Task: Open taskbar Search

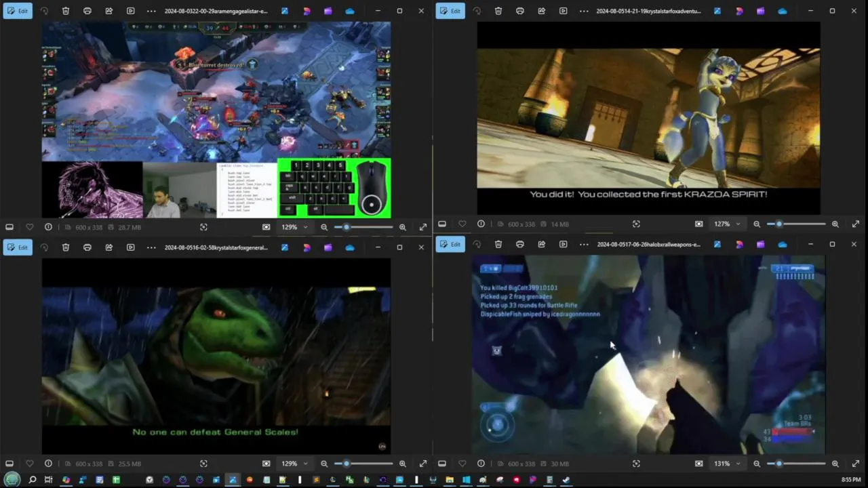Action: click(x=32, y=480)
